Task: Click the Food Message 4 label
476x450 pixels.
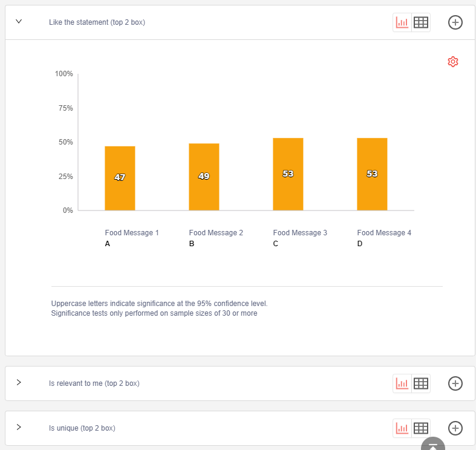Action: click(384, 233)
